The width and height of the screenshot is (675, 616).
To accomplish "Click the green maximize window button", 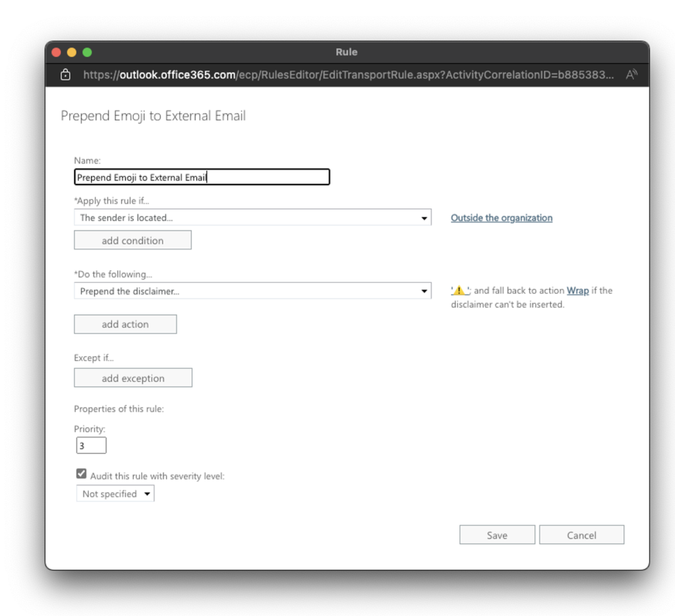I will click(87, 52).
